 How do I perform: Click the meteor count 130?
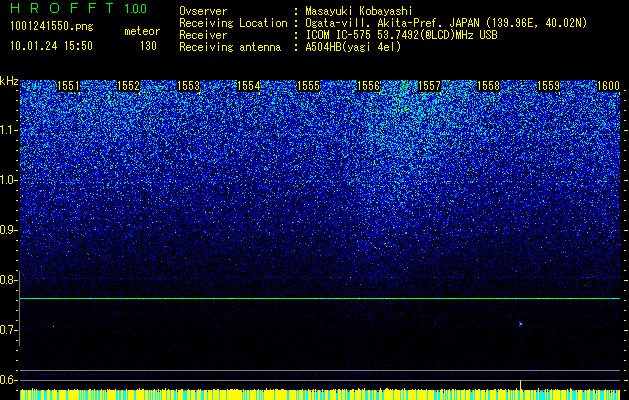(148, 46)
